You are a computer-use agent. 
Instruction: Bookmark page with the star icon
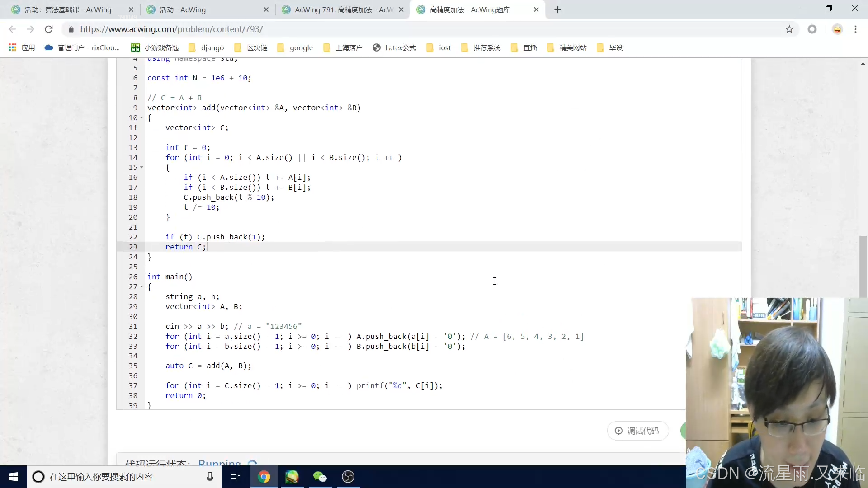click(x=789, y=29)
